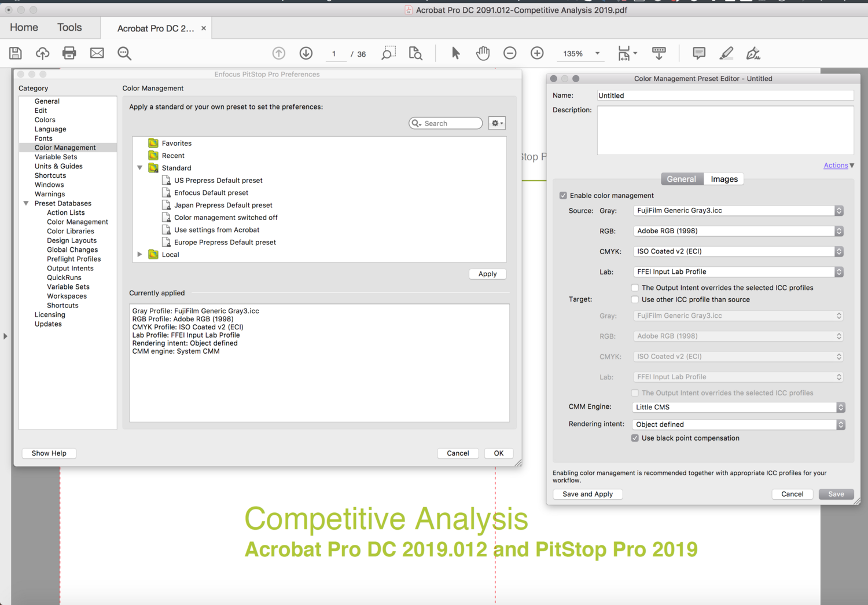This screenshot has height=605, width=868.
Task: Check Source Output Intent overrides ICC profiles
Action: (635, 288)
